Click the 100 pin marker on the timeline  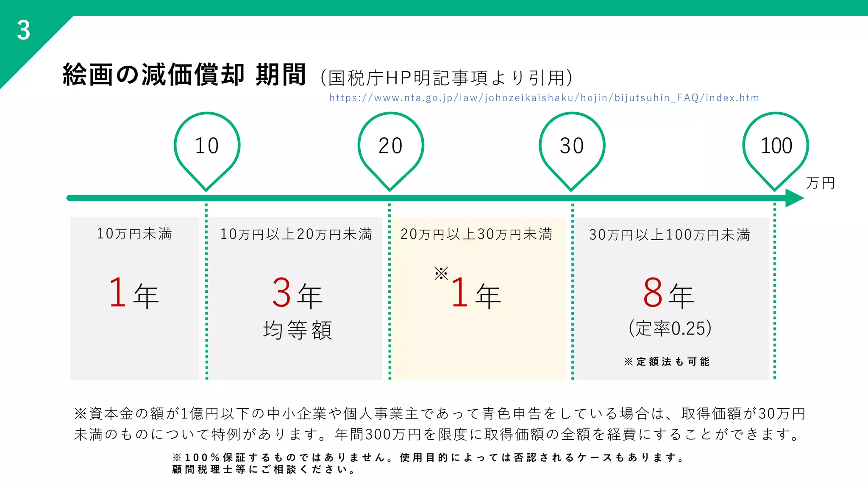click(x=776, y=152)
